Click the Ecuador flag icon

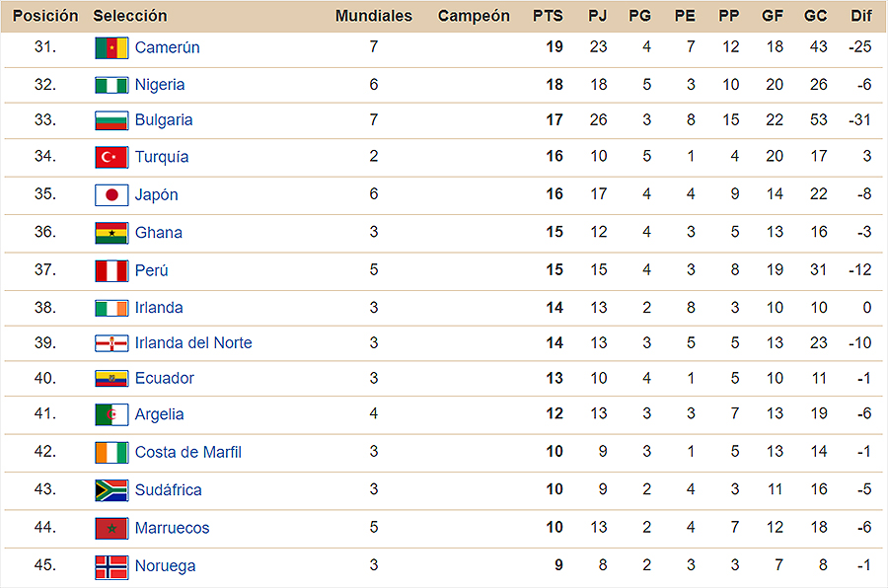tap(111, 379)
